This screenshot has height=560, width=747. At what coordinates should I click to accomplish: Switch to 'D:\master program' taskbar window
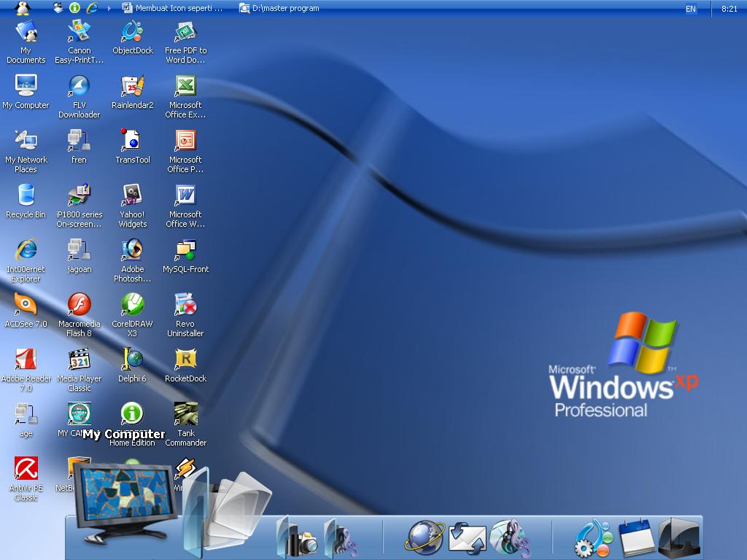[x=279, y=8]
